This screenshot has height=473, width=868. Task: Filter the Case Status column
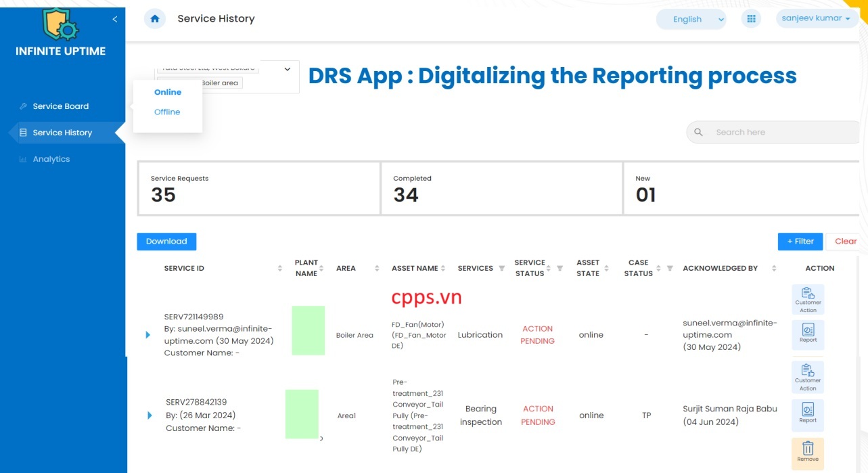click(x=669, y=269)
